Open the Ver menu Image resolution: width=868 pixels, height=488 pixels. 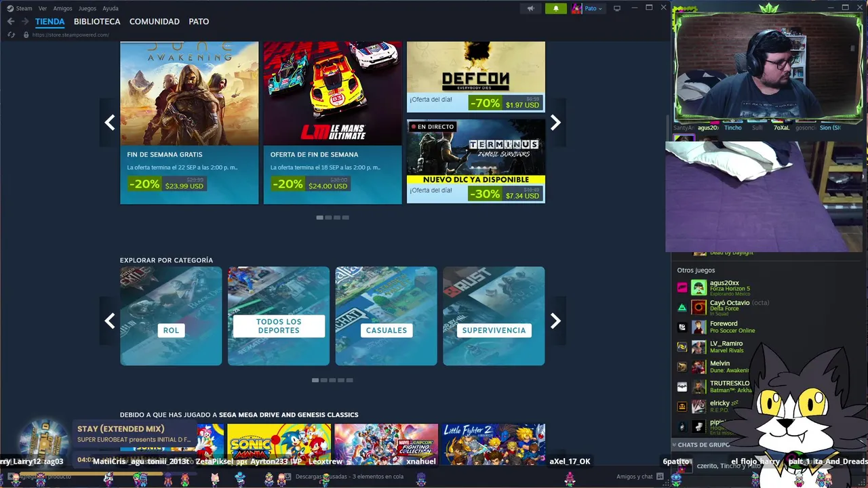coord(43,8)
